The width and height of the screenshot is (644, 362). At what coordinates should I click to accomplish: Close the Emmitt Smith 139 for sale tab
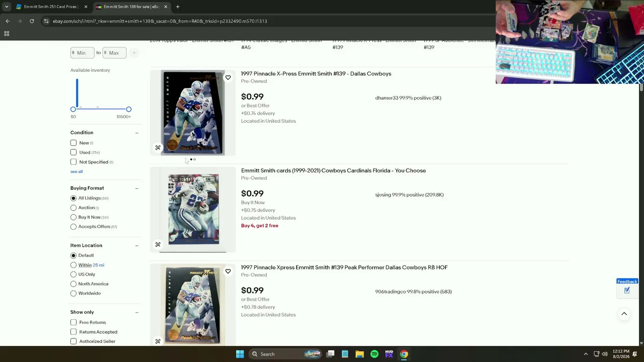(x=166, y=7)
